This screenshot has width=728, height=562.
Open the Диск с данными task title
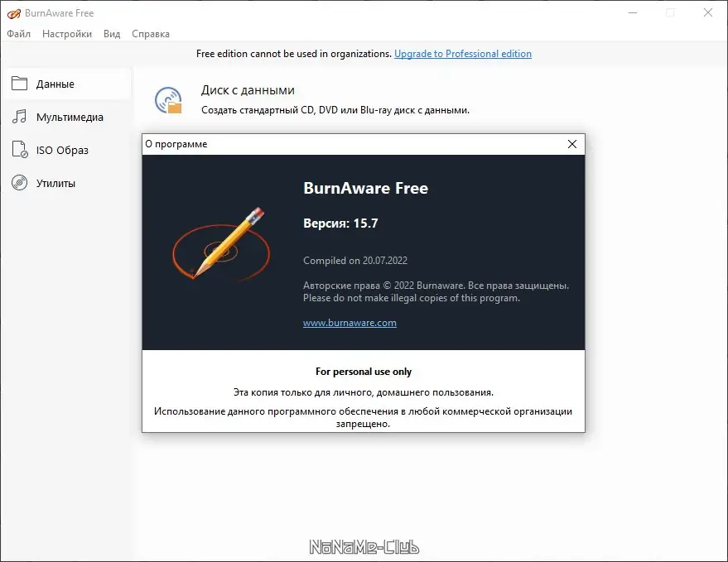pos(248,90)
